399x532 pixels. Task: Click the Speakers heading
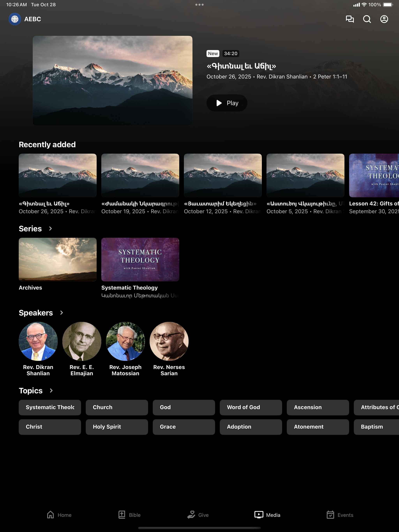click(36, 313)
